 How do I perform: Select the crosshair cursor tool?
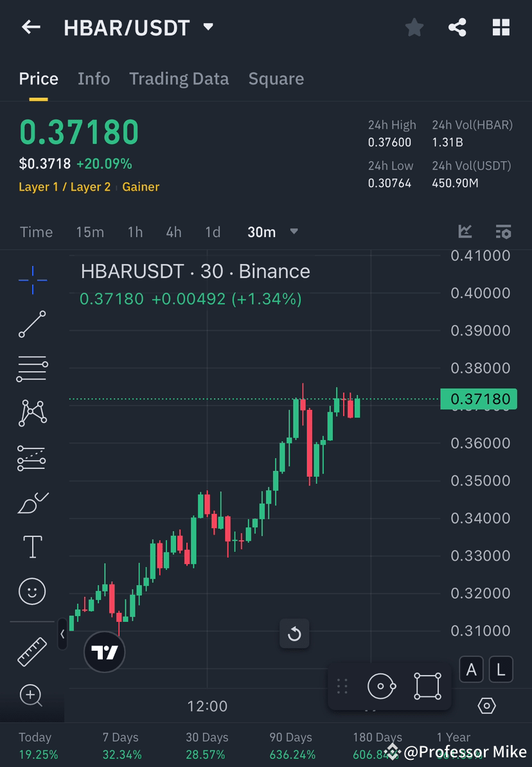(x=32, y=279)
